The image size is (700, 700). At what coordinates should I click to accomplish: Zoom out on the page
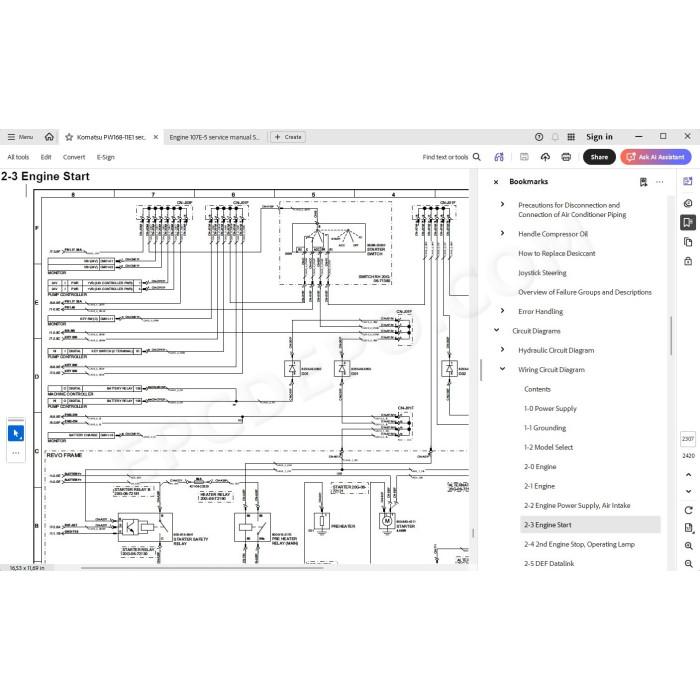coord(688,563)
